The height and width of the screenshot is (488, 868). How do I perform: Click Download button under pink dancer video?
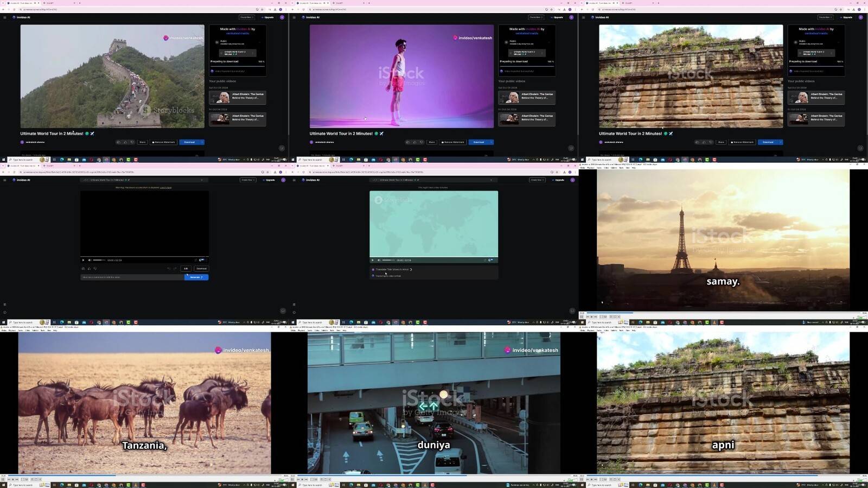click(x=478, y=142)
